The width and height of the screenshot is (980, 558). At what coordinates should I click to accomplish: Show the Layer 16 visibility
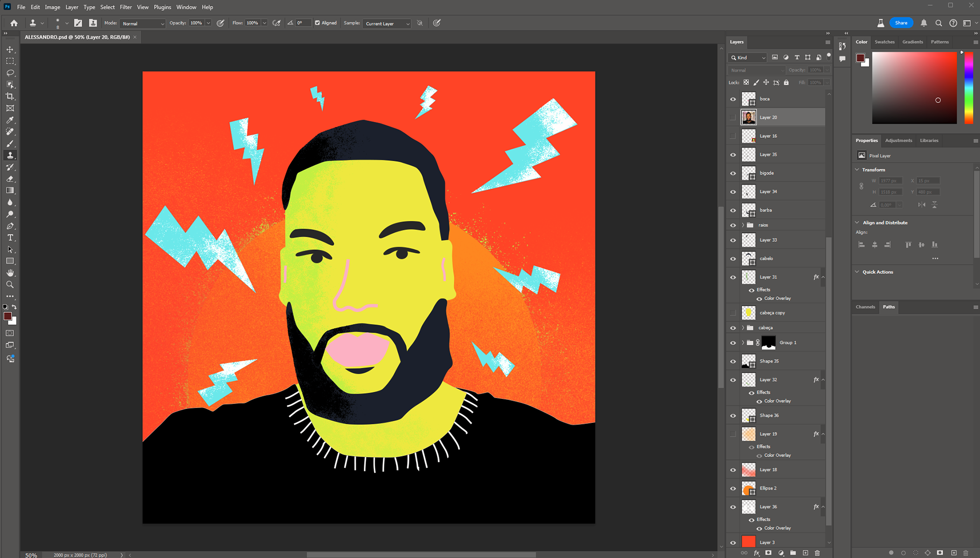click(x=733, y=136)
